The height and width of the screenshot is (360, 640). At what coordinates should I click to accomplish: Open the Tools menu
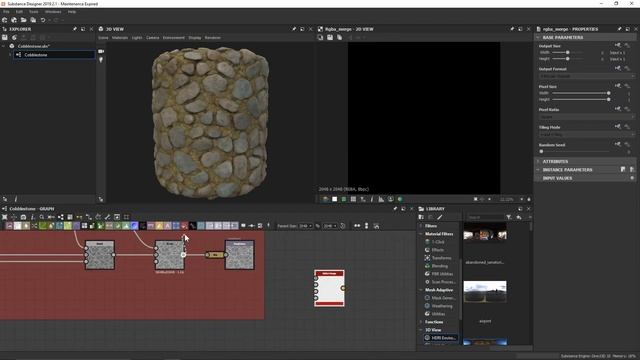tap(33, 12)
